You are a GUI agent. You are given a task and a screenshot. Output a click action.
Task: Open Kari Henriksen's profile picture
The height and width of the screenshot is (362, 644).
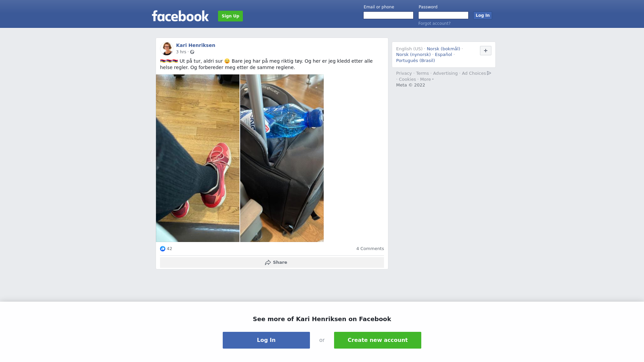167,49
